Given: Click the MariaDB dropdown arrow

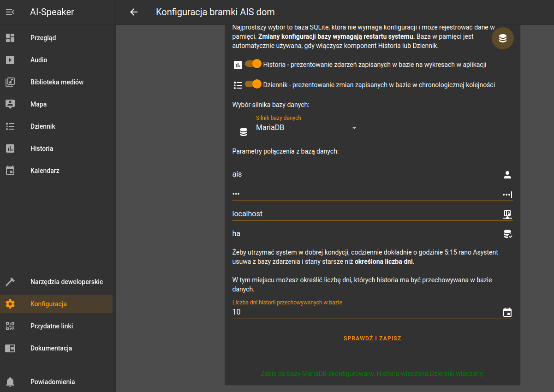Looking at the screenshot, I should 354,128.
